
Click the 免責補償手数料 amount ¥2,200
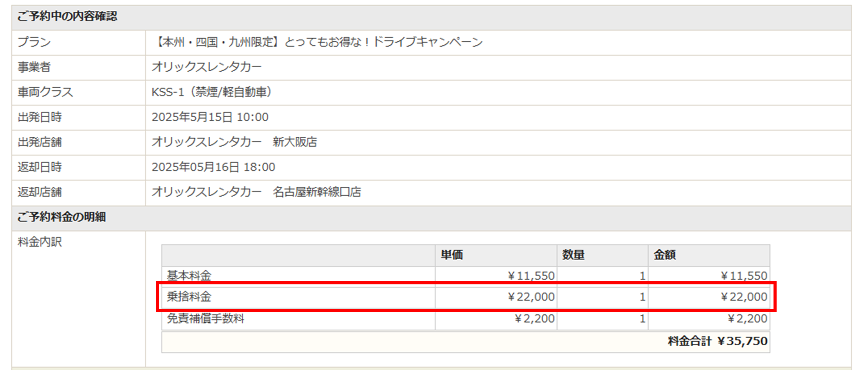point(747,318)
